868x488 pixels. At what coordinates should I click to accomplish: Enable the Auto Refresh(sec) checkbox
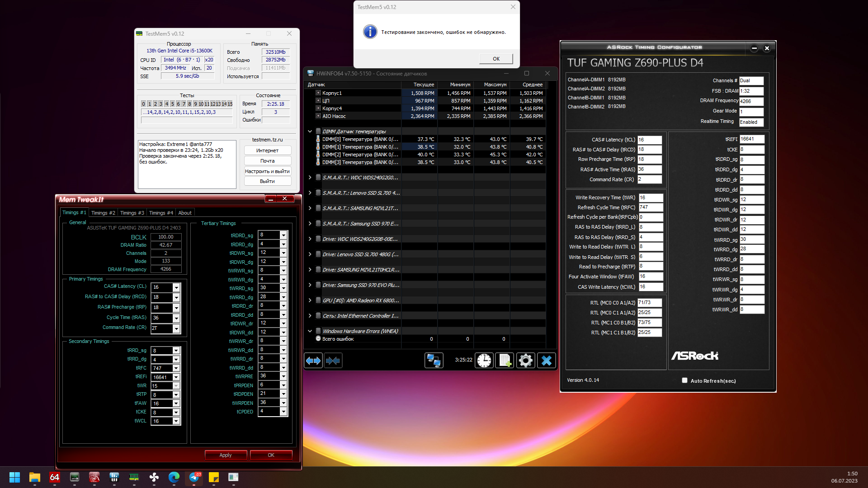pos(684,380)
